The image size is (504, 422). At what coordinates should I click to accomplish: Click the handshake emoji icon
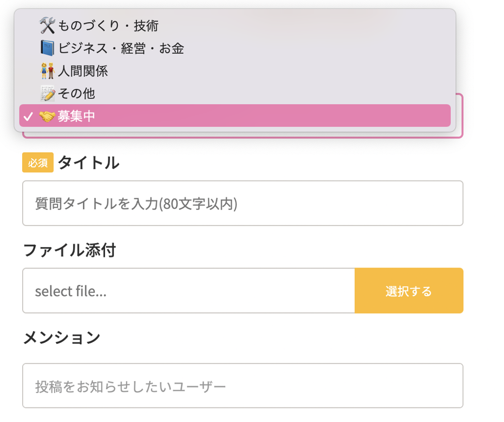point(47,116)
